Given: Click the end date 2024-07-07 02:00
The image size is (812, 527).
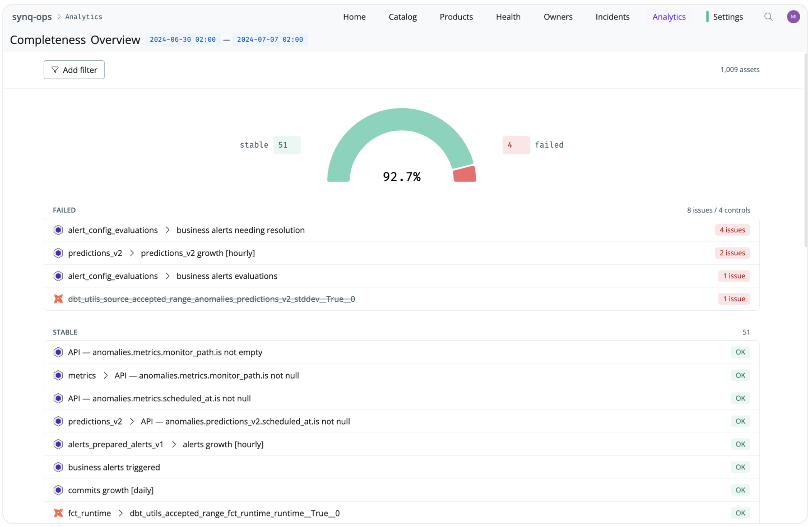Looking at the screenshot, I should pos(270,39).
